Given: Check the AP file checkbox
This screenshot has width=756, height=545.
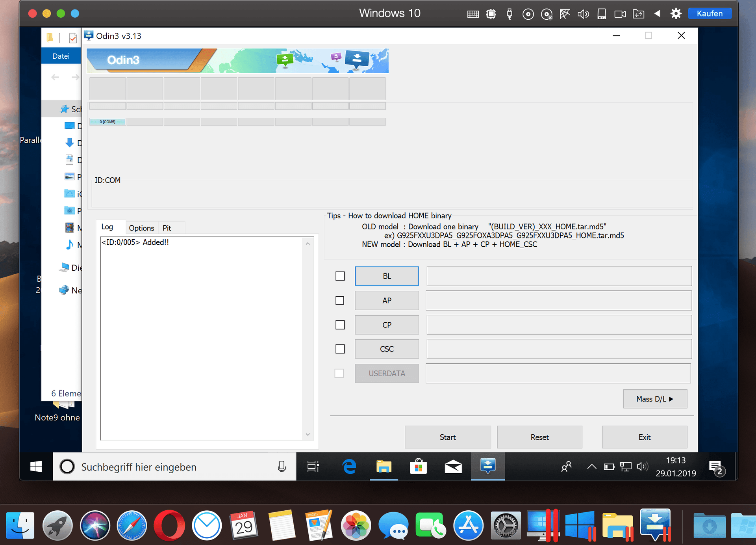Looking at the screenshot, I should (x=340, y=301).
